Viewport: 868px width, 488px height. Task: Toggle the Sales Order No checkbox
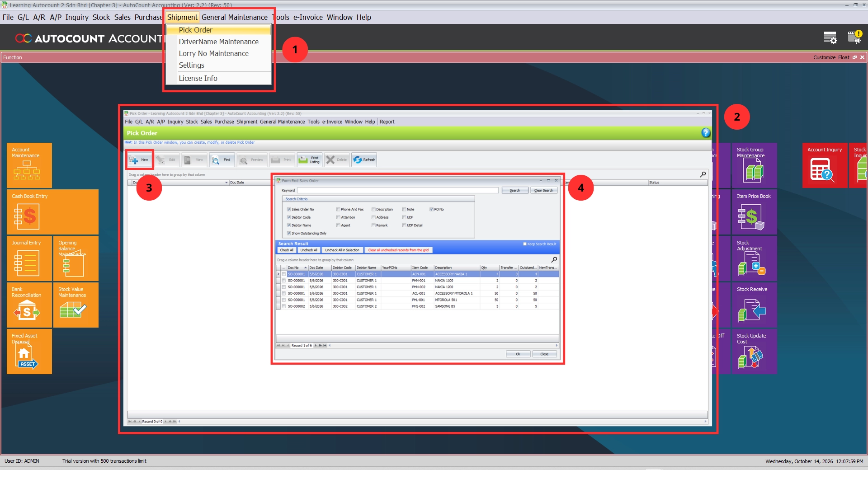tap(289, 210)
